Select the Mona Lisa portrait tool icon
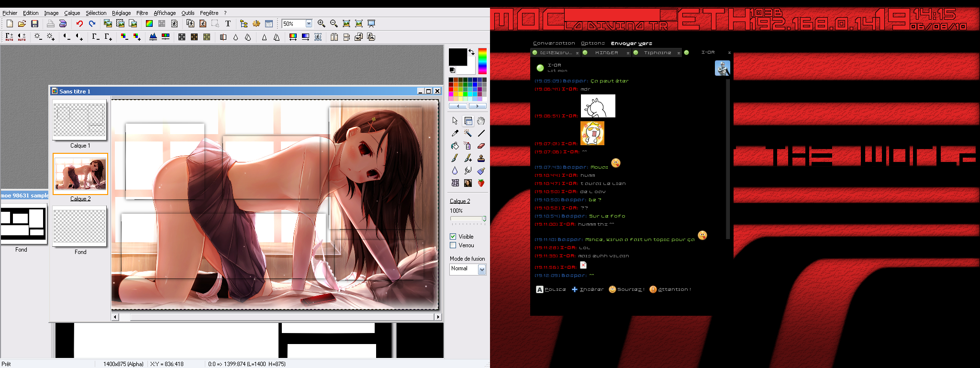This screenshot has height=368, width=980. [468, 183]
